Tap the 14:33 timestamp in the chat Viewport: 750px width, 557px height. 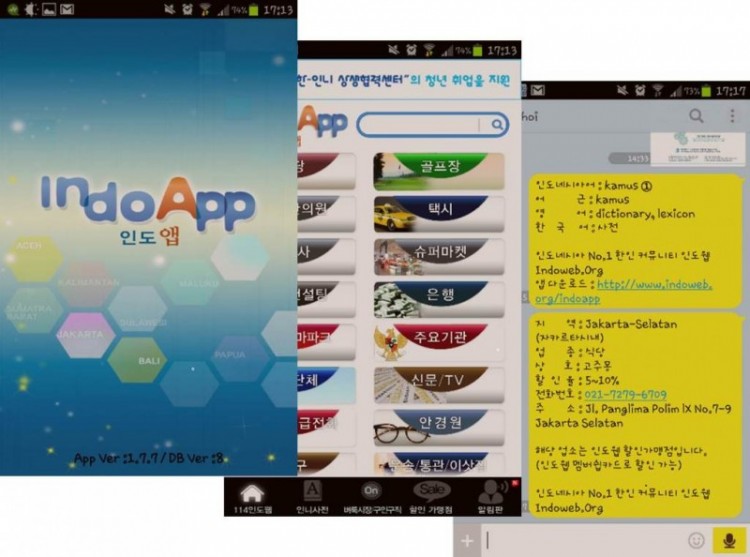638,159
